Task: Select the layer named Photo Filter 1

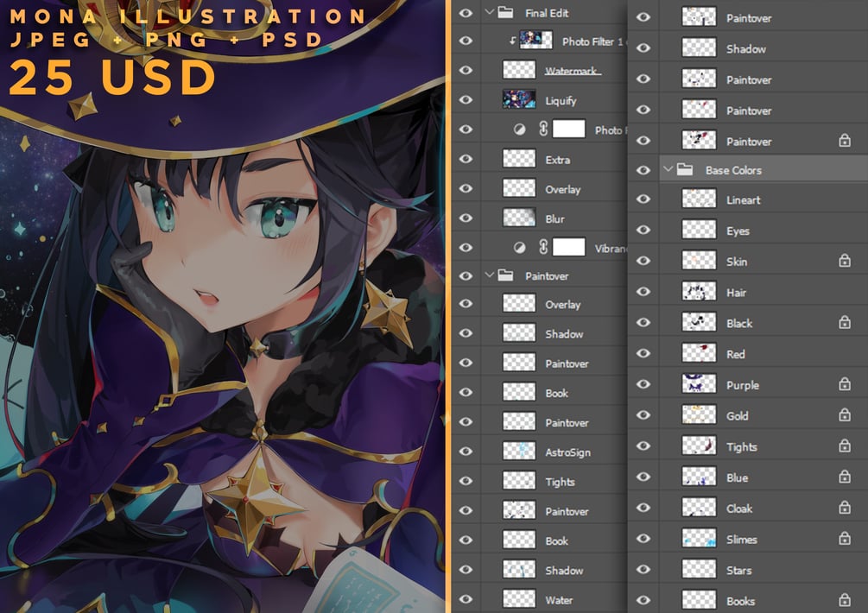Action: tap(592, 41)
